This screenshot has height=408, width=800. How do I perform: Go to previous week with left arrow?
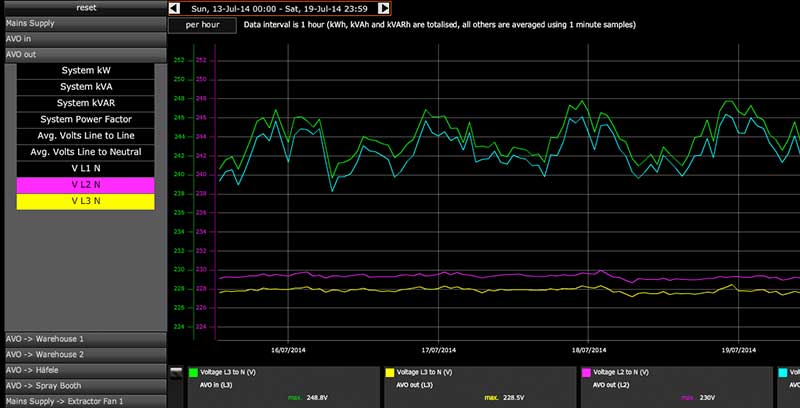click(x=174, y=8)
